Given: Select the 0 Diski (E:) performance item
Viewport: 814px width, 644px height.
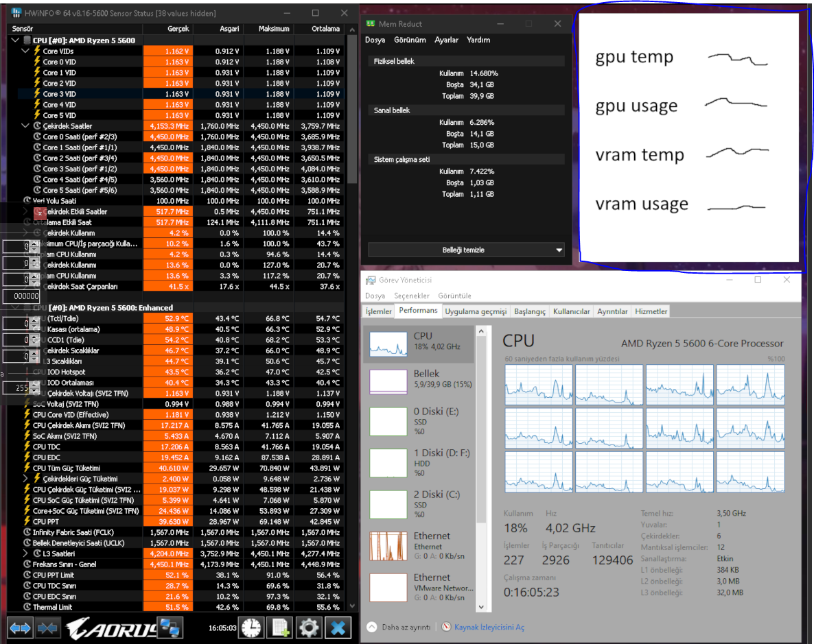Looking at the screenshot, I should 419,421.
